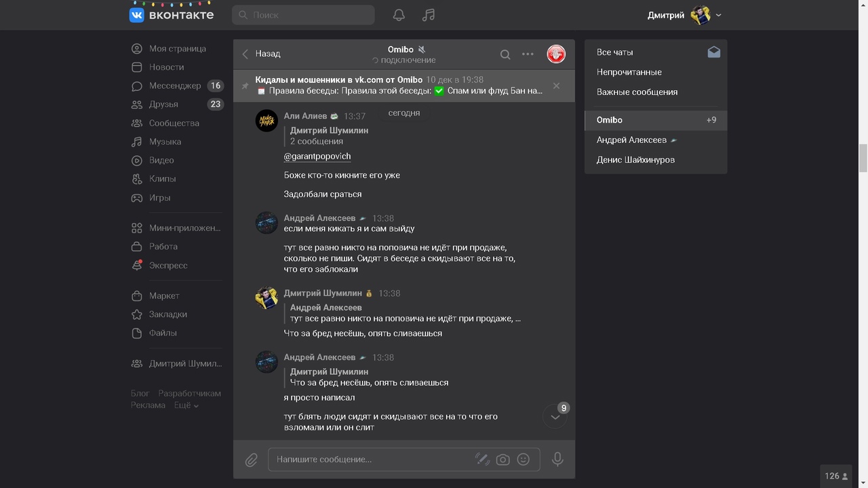Select Непрочитанные chats filter
Image resolution: width=868 pixels, height=488 pixels.
pyautogui.click(x=629, y=72)
